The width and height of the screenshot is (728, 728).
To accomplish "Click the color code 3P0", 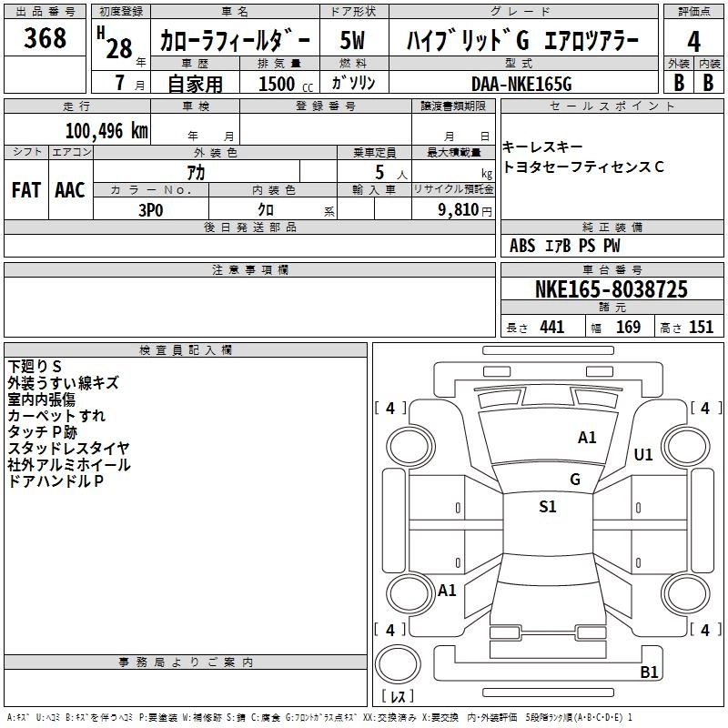I will click(x=150, y=208).
